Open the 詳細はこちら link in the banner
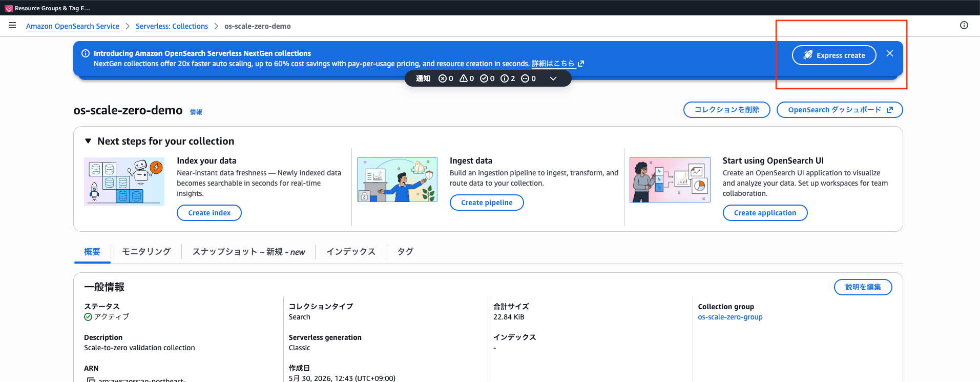This screenshot has width=980, height=382. pyautogui.click(x=558, y=64)
